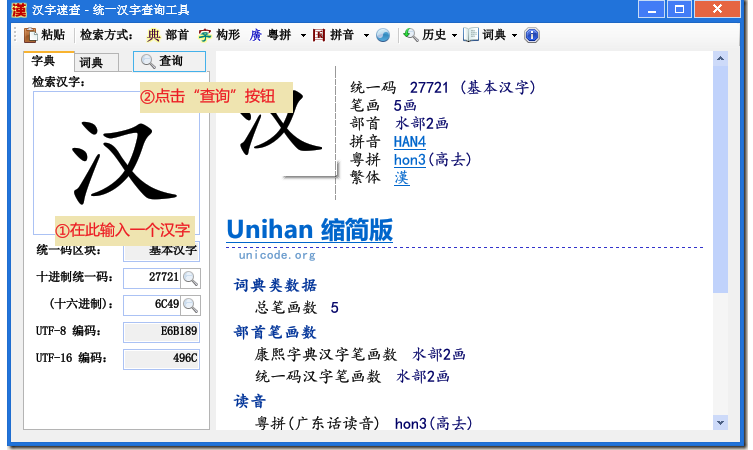Expand the dropdown arrow beside 拼音
The height and width of the screenshot is (450, 753).
pyautogui.click(x=366, y=35)
